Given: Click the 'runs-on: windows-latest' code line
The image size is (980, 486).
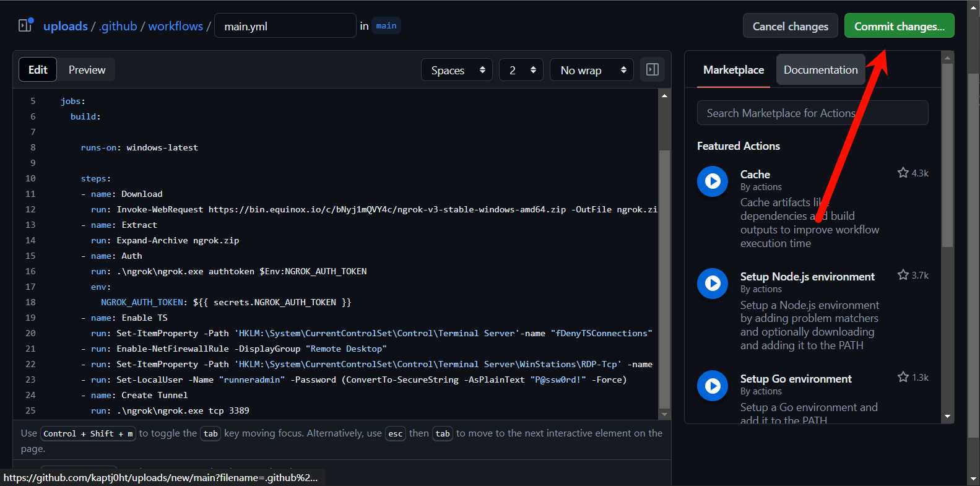Looking at the screenshot, I should (139, 147).
